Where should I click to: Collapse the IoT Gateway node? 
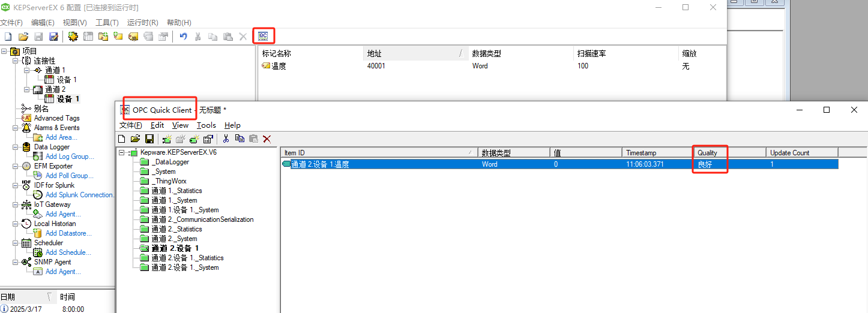pos(15,204)
